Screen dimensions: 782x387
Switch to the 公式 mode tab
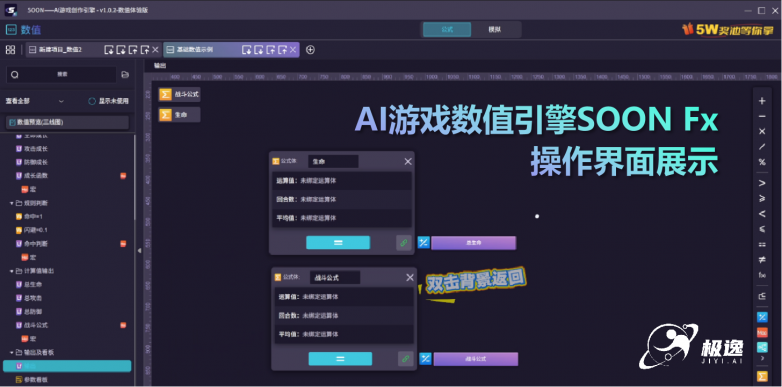pos(447,29)
